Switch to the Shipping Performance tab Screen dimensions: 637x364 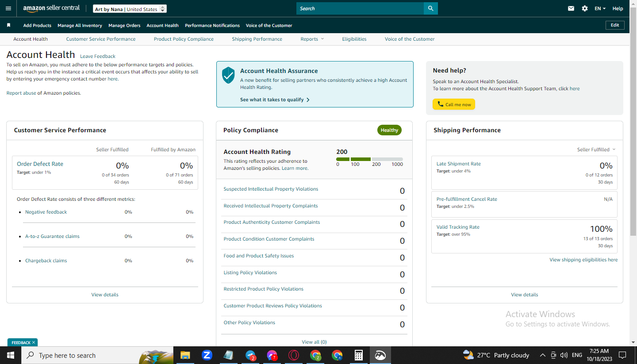point(257,39)
